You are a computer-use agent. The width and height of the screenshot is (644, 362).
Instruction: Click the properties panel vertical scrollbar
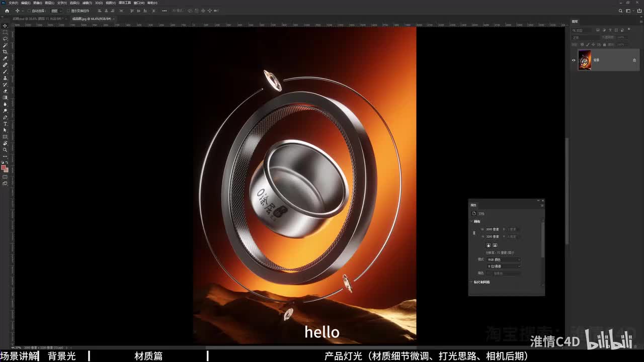(x=542, y=240)
